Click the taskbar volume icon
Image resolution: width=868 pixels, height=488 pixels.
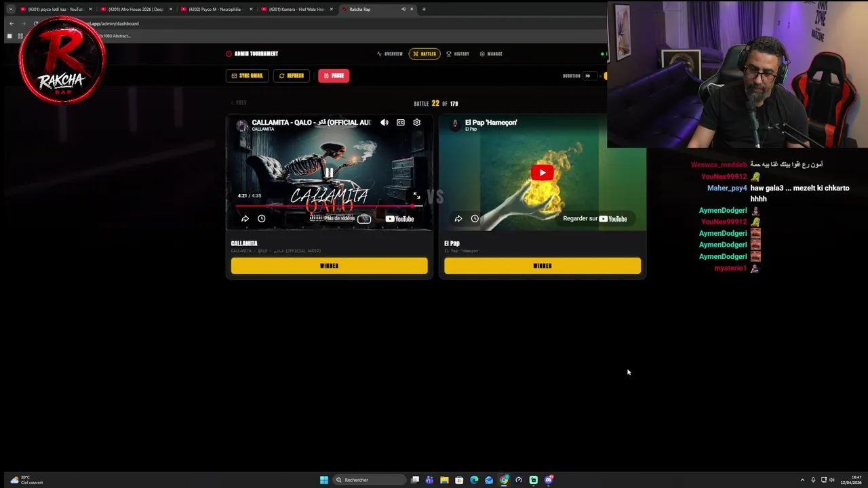click(832, 480)
